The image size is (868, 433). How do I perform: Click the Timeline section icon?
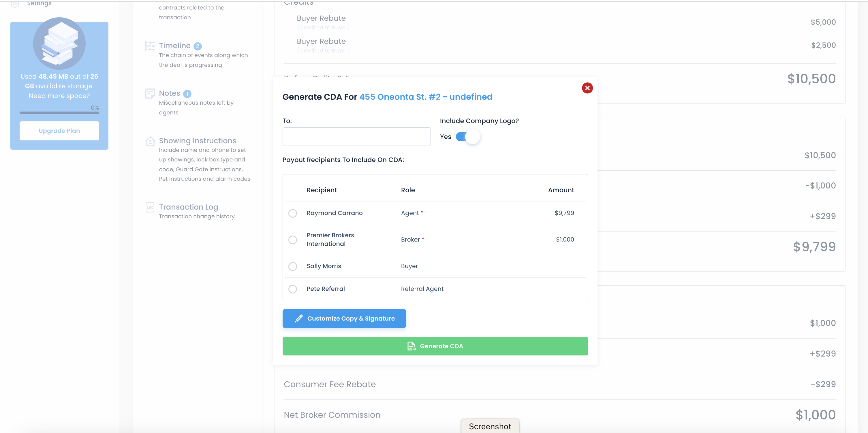150,46
